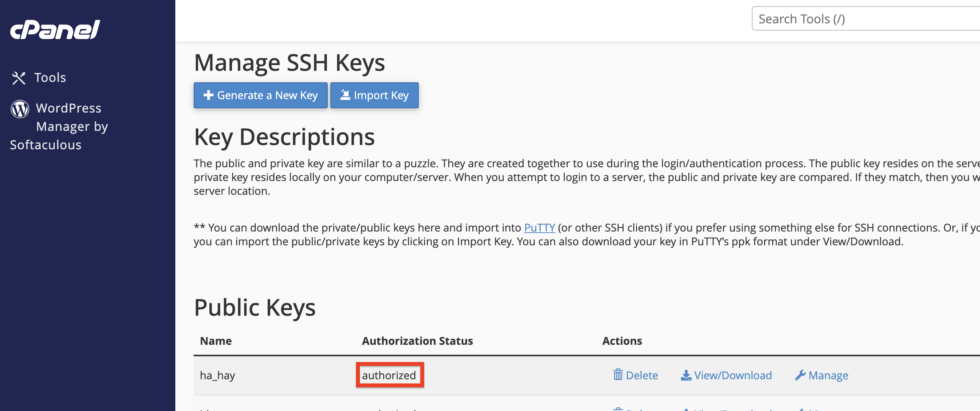The width and height of the screenshot is (980, 411).
Task: Click the plus icon on Generate button
Action: (208, 95)
